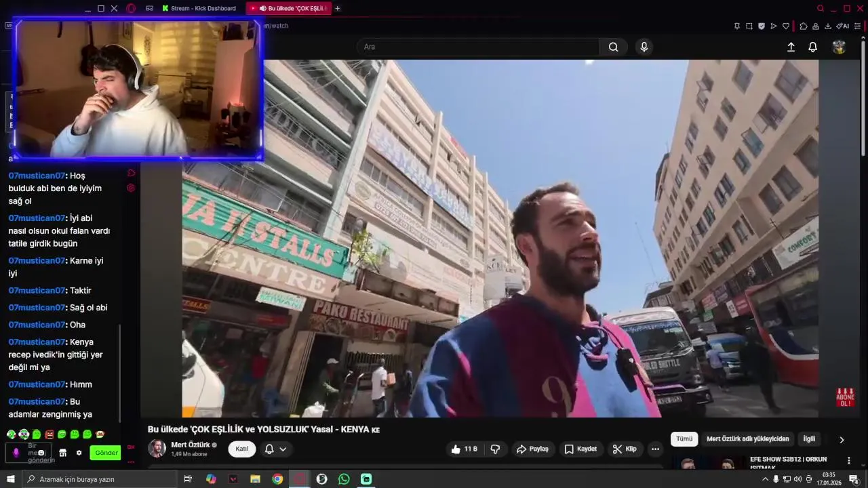The width and height of the screenshot is (868, 488).
Task: Open the Windows notification center icon
Action: [854, 479]
